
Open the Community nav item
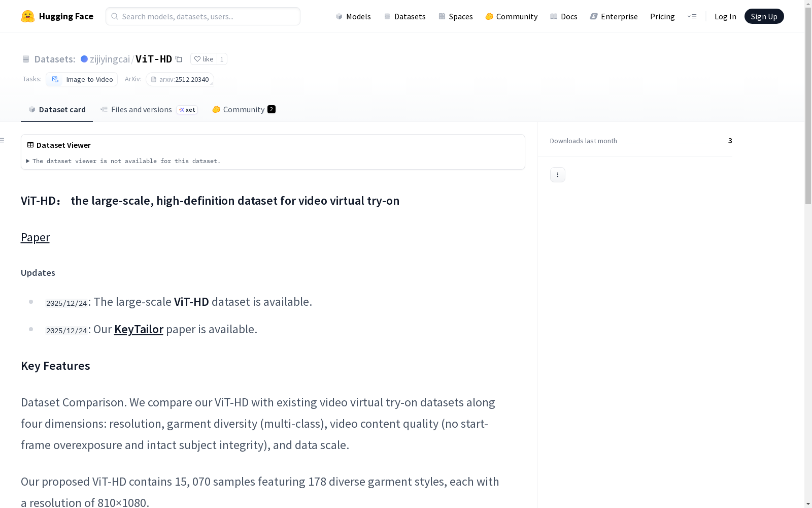(512, 16)
